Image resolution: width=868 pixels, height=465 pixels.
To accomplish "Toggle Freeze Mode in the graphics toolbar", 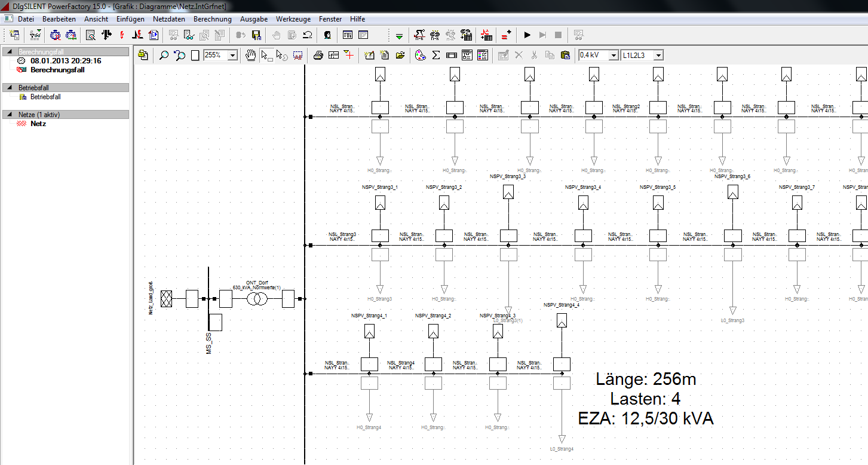I will (x=142, y=54).
